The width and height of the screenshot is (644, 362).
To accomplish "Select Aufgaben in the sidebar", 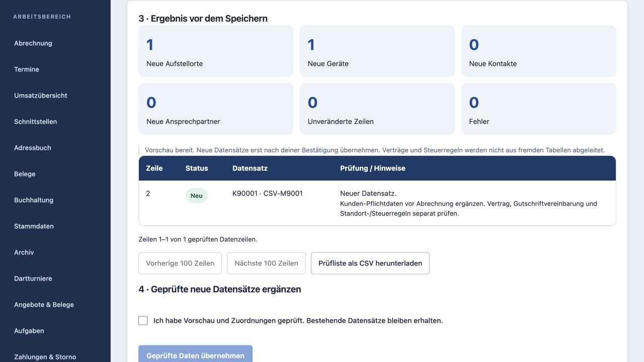I will click(29, 331).
